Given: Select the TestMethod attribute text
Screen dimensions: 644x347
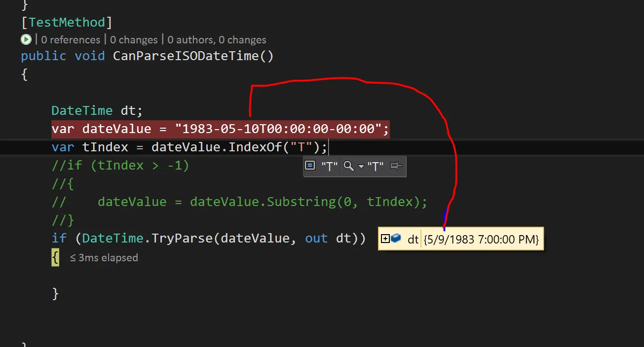Looking at the screenshot, I should tap(67, 22).
